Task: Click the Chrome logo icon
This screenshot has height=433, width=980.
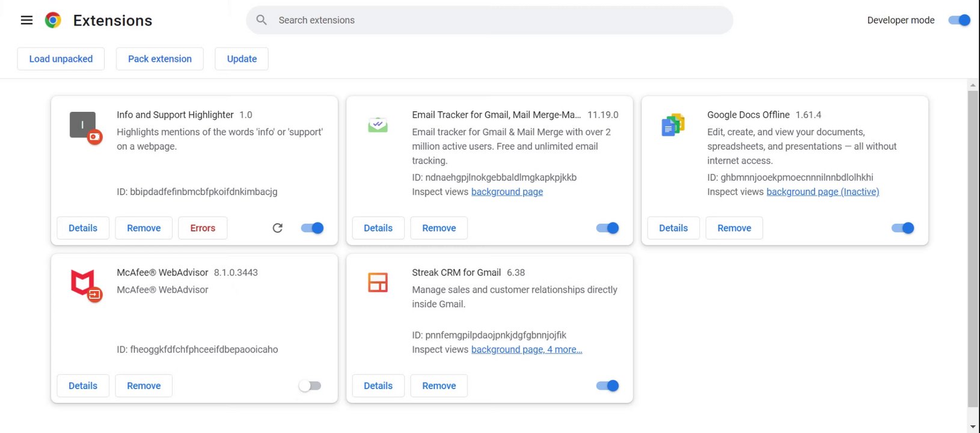Action: [x=53, y=20]
